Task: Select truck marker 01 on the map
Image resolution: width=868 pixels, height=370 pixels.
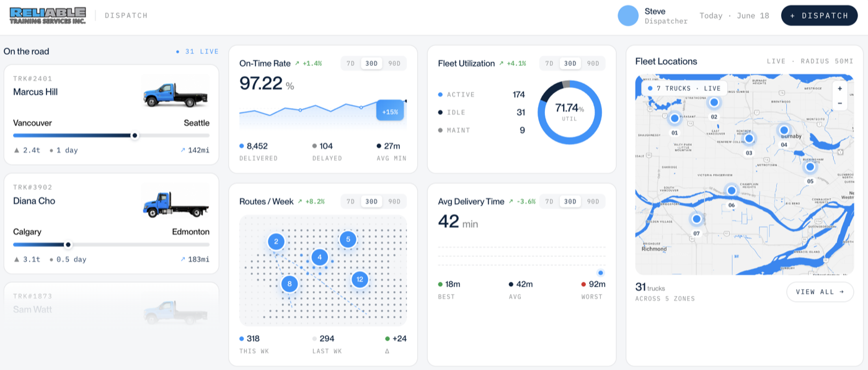Action: click(x=675, y=118)
